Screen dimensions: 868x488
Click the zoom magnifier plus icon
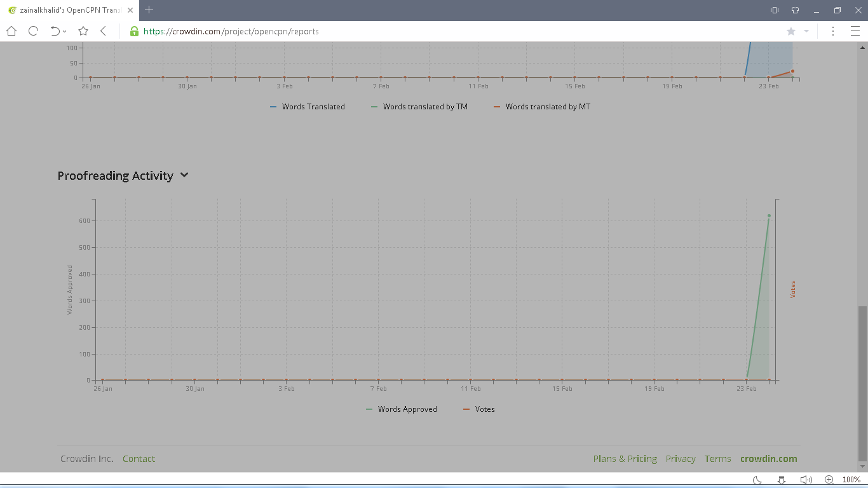829,480
